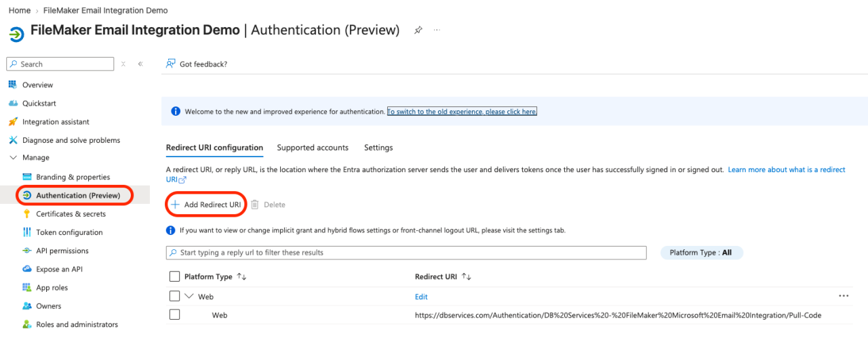Click the Overview icon in sidebar

click(x=12, y=85)
